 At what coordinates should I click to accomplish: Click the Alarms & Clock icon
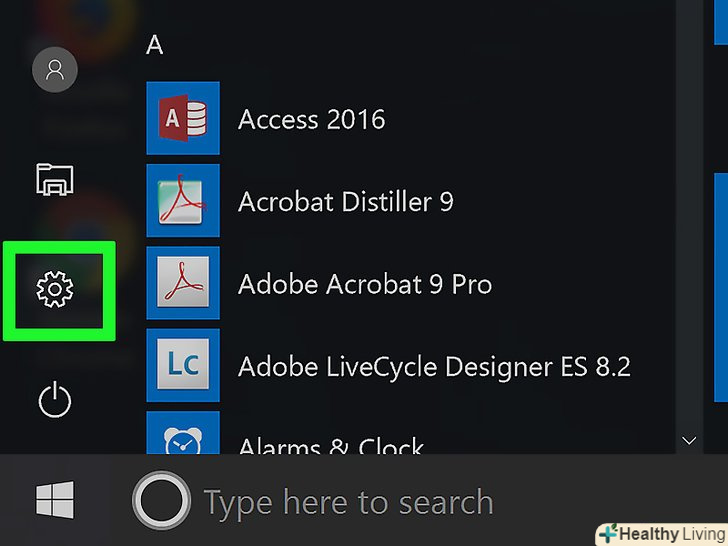tap(183, 435)
